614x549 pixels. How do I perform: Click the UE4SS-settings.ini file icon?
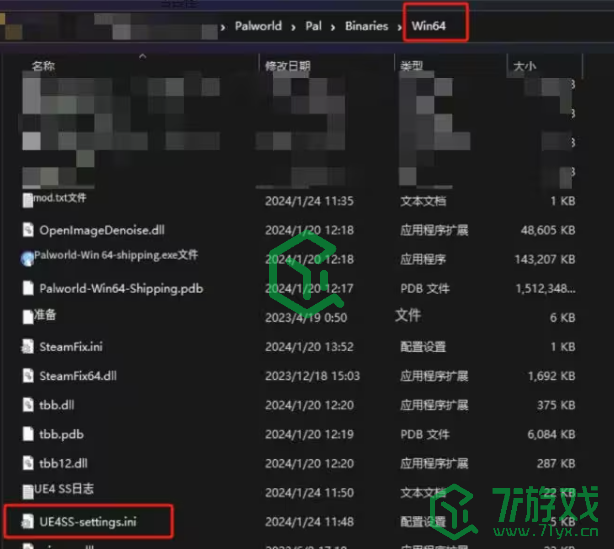click(x=29, y=521)
